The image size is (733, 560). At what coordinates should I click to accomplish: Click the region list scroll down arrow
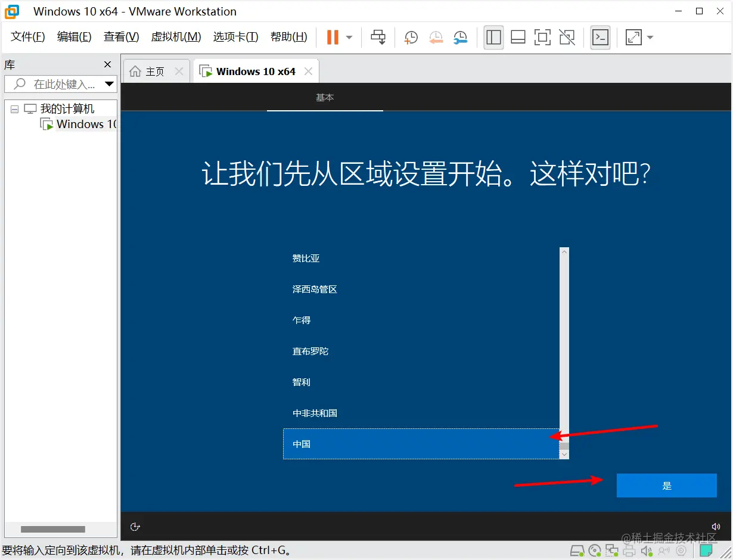click(564, 455)
